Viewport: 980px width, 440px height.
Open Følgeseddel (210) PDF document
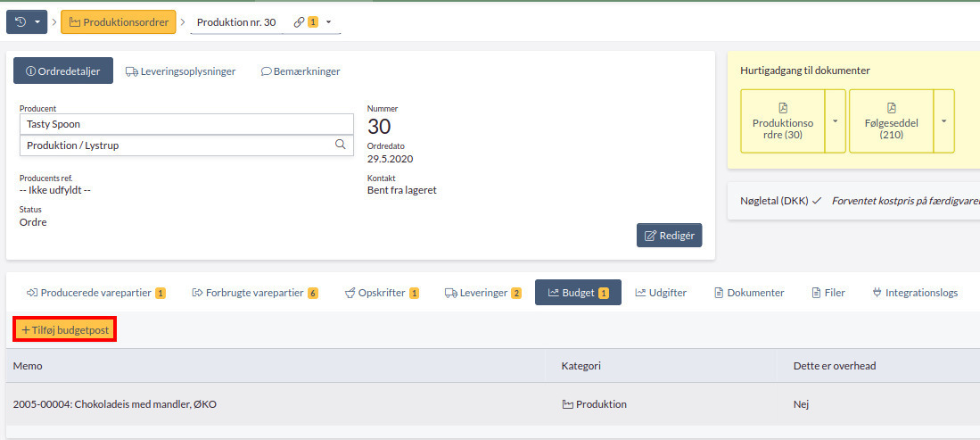(x=891, y=121)
